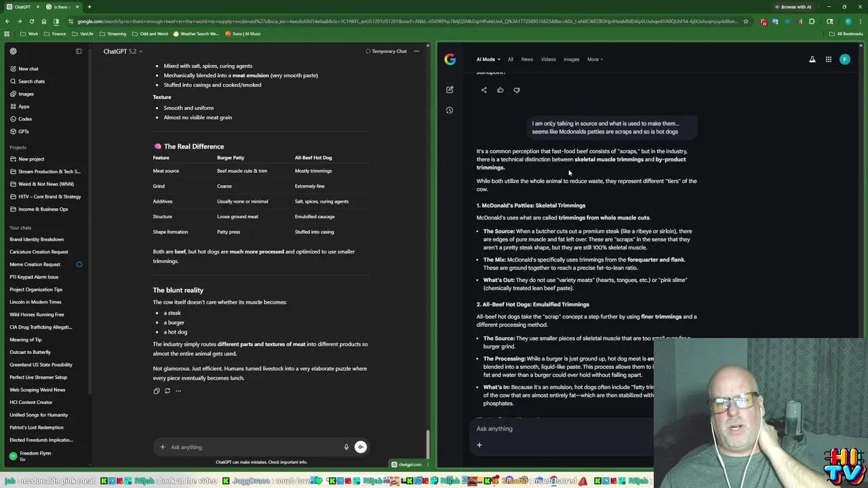This screenshot has height=488, width=868.
Task: Expand the More search options menu
Action: [x=595, y=59]
